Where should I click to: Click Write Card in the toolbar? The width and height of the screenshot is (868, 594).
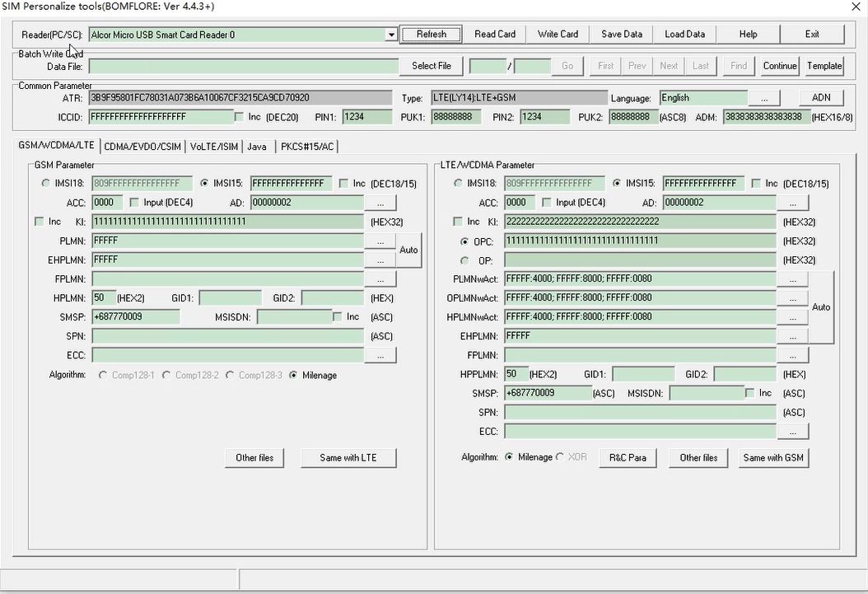[x=558, y=35]
